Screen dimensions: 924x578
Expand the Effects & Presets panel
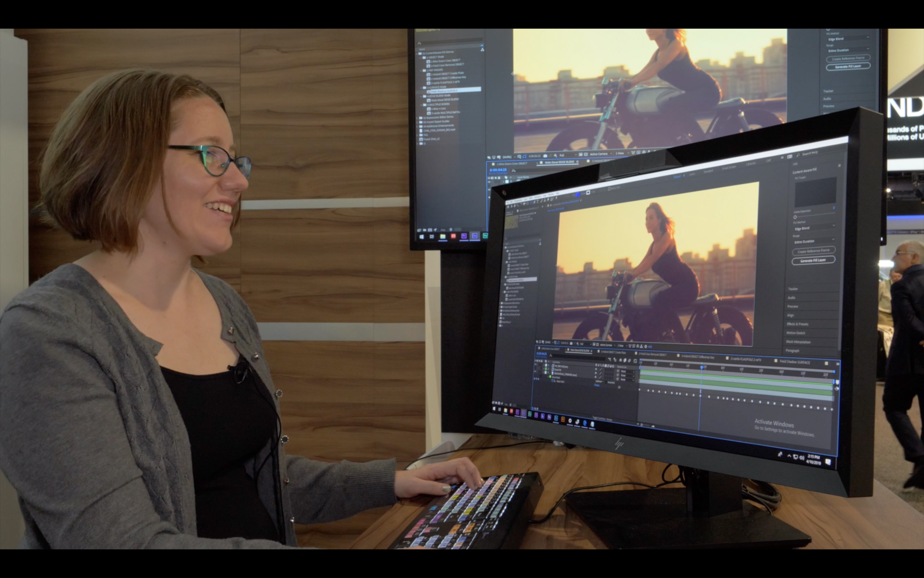click(797, 324)
